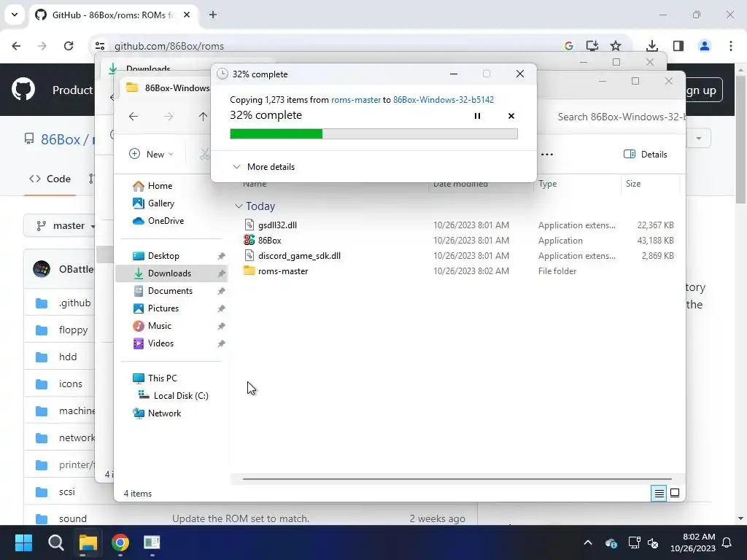Viewport: 747px width, 560px height.
Task: Open the See more (three dots) menu
Action: [x=547, y=155]
